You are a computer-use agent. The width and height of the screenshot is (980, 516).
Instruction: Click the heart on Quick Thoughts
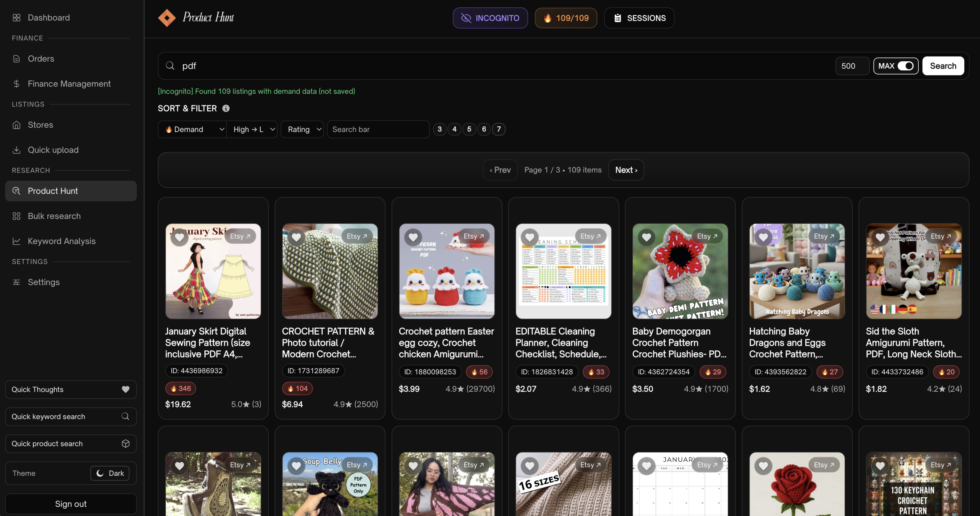[x=126, y=389]
